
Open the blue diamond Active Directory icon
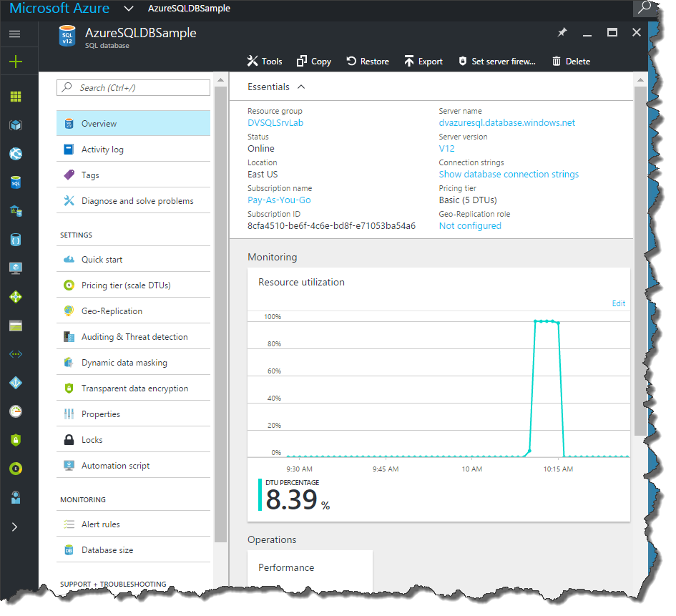(16, 383)
